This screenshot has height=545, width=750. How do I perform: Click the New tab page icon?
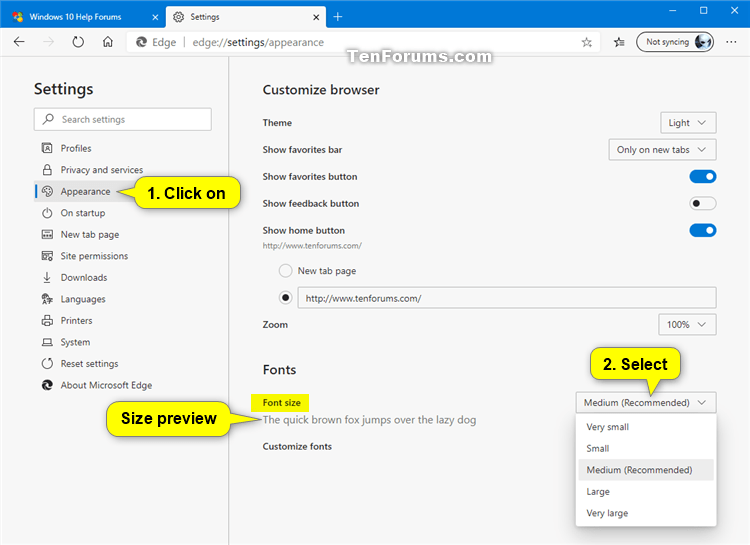tap(47, 234)
